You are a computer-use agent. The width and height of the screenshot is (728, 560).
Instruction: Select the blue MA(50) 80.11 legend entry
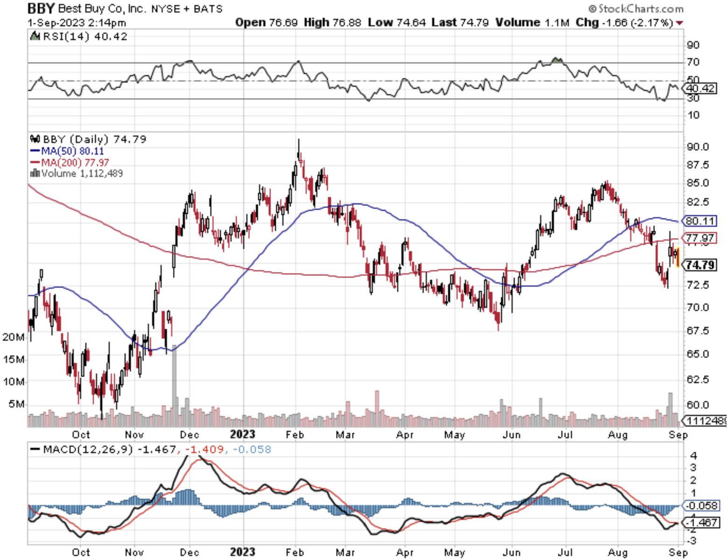[67, 151]
